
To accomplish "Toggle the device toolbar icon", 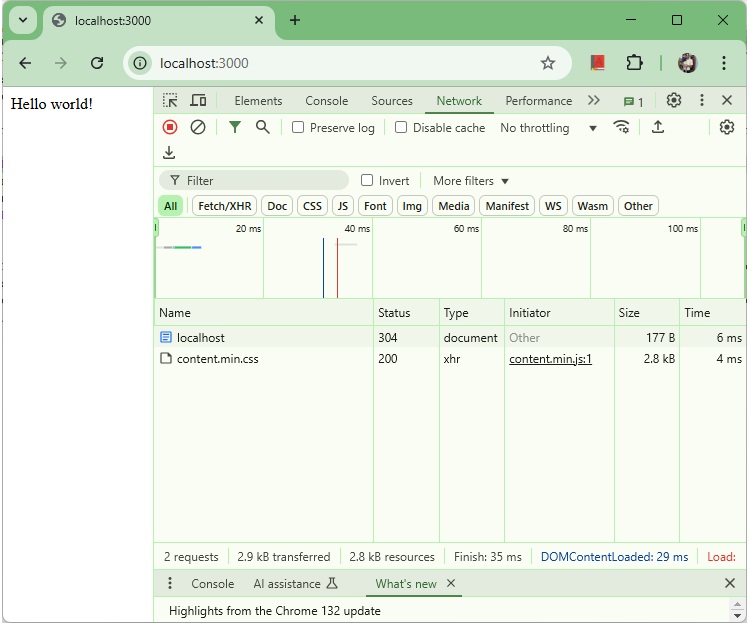I will click(x=198, y=100).
